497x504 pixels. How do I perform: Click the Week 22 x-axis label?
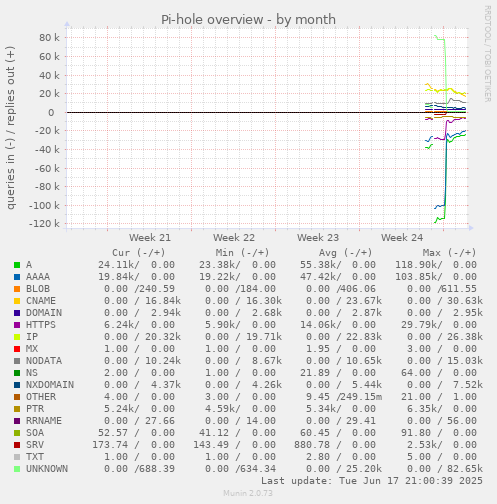[x=234, y=238]
